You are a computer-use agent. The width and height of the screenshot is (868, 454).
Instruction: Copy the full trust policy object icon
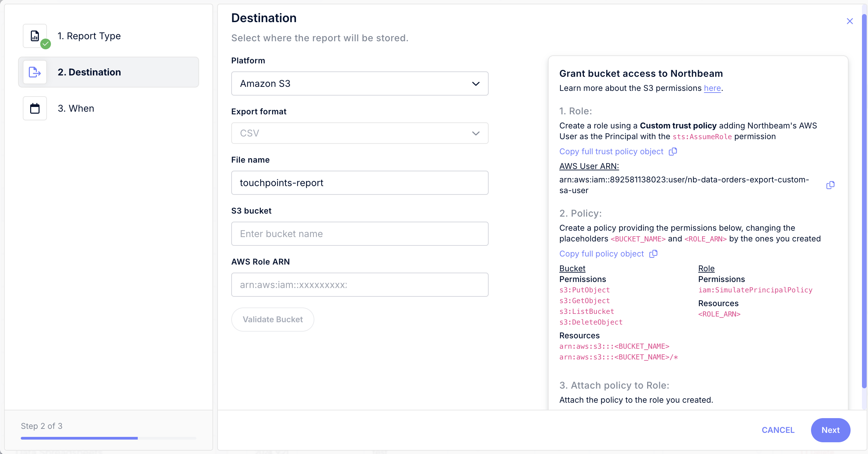(x=673, y=151)
